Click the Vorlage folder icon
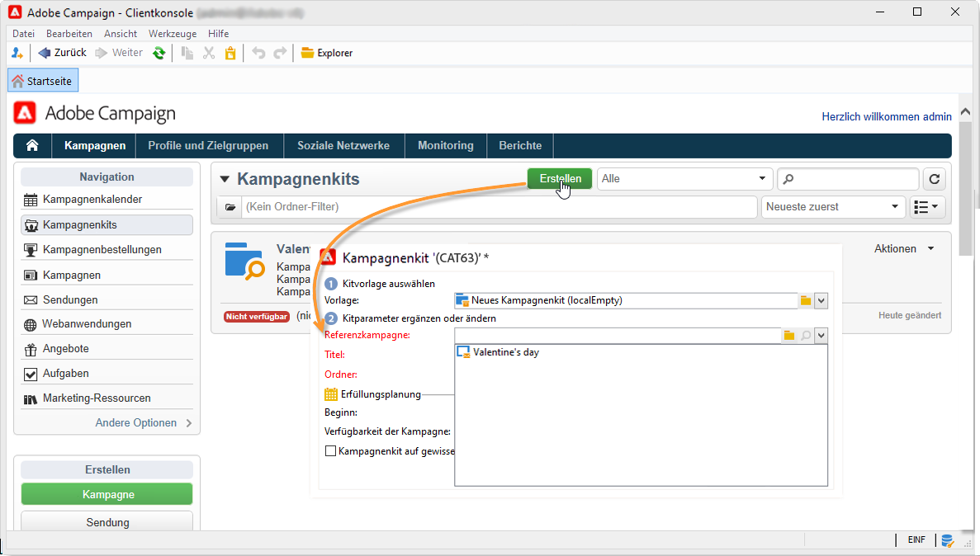Screen dimensions: 980x556 click(x=806, y=300)
